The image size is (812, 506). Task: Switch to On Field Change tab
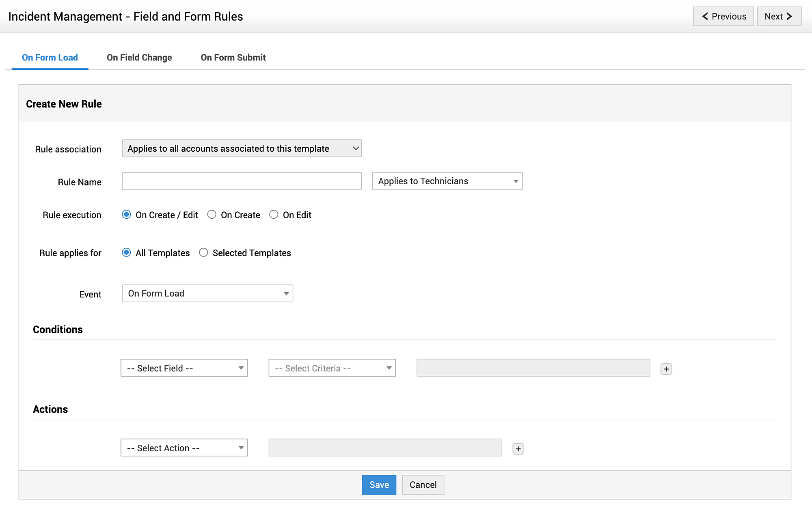tap(139, 58)
